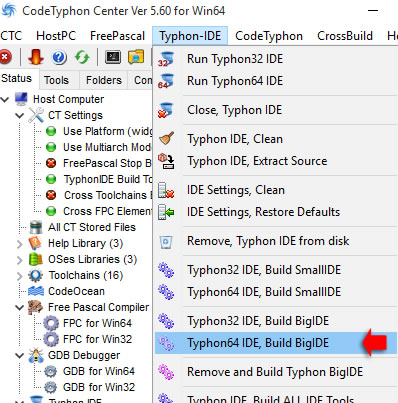Select Run Typhon32 IDE menu entry
Viewport: 398px width, 403px height.
coord(276,59)
